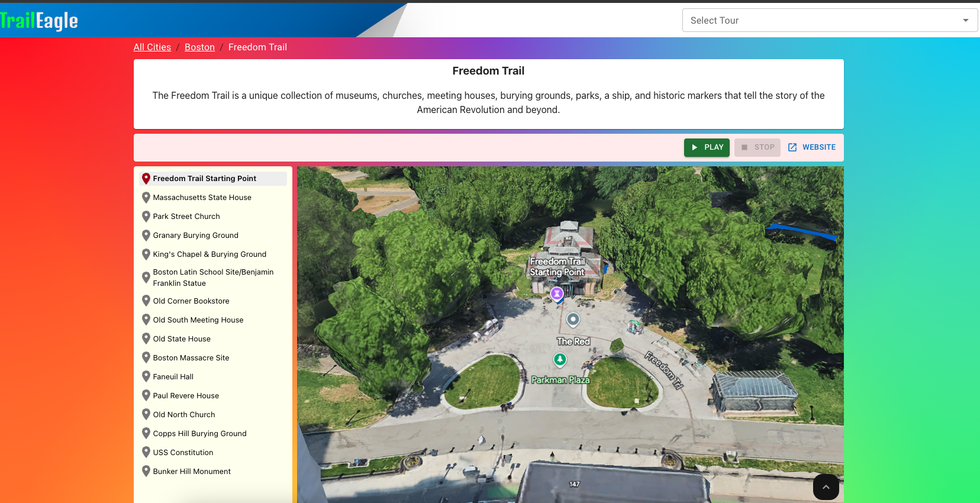
Task: Click the green Parkman Plaza map marker
Action: coord(560,359)
